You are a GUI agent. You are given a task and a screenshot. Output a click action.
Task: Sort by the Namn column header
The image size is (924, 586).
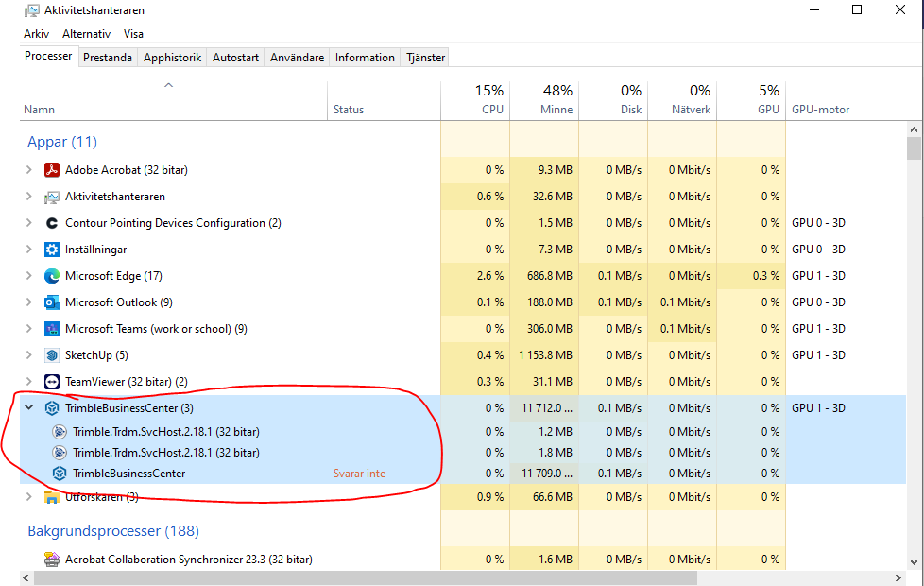tap(173, 101)
